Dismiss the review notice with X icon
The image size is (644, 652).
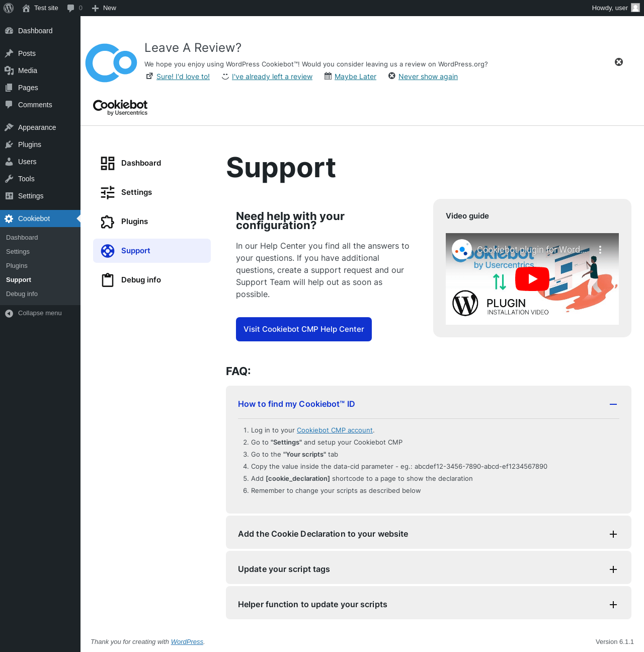click(x=619, y=62)
